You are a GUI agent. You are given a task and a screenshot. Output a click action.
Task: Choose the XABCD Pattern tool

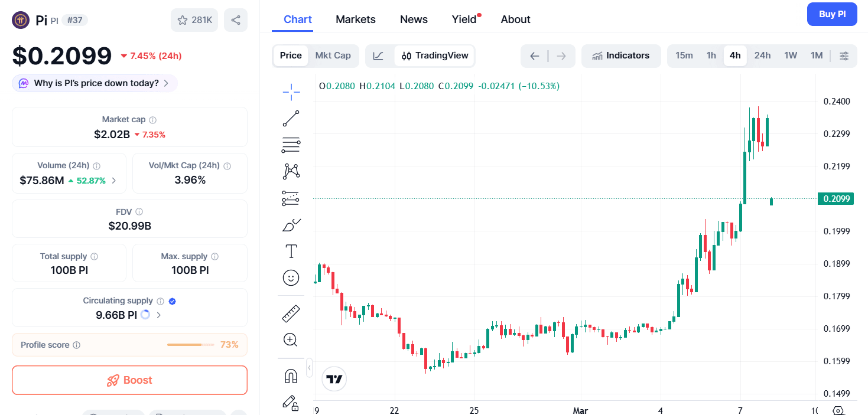coord(291,171)
